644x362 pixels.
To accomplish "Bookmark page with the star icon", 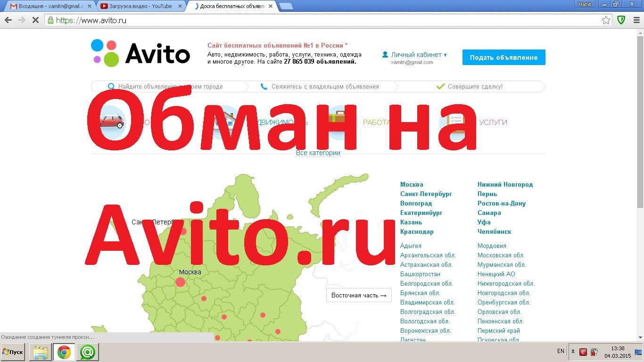I will [x=606, y=20].
